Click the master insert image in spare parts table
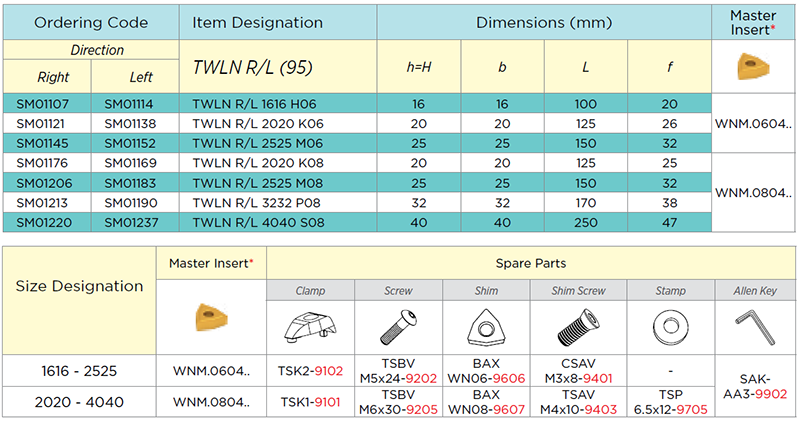This screenshot has height=422, width=800. coord(211,317)
